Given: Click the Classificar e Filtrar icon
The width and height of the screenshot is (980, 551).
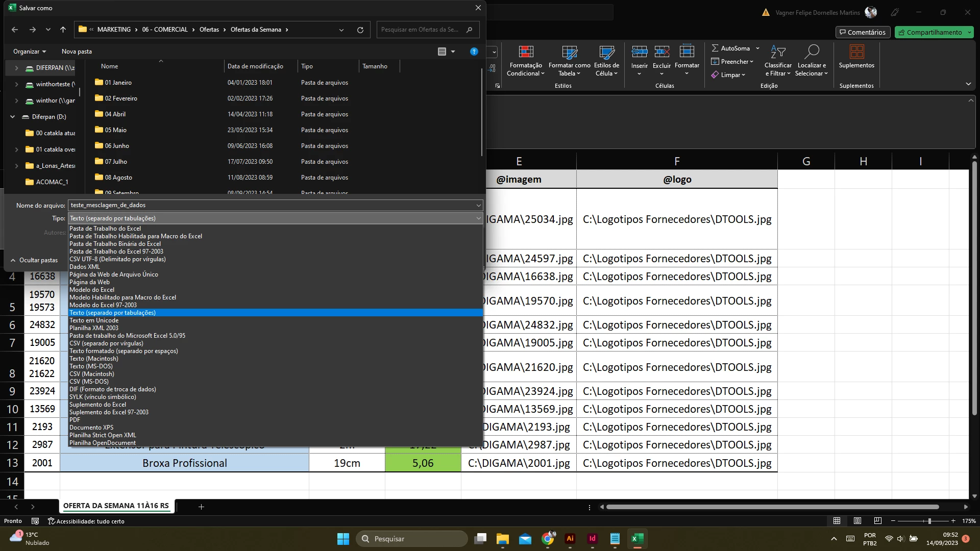Looking at the screenshot, I should (x=778, y=52).
